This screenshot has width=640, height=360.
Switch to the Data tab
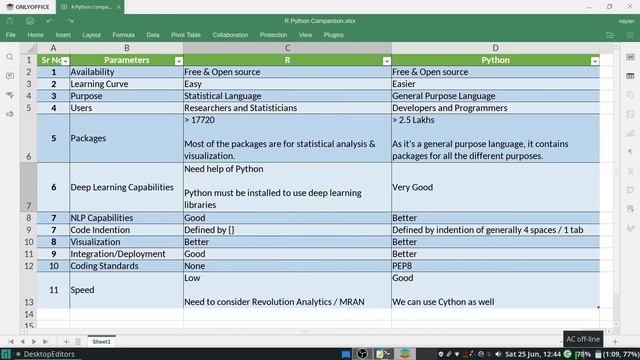tap(153, 35)
